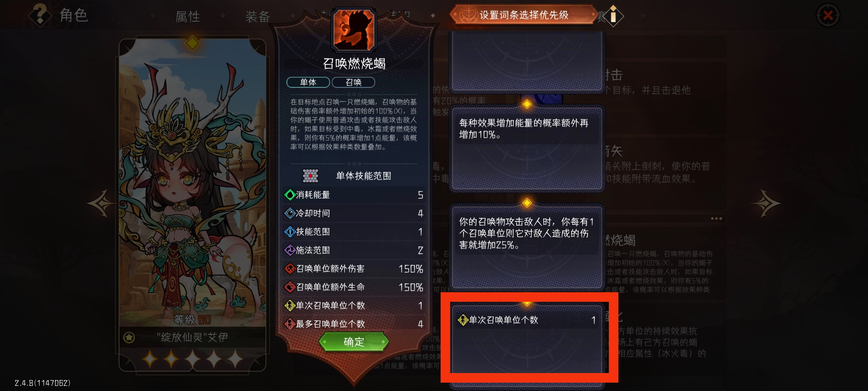Click the question mark help icon
The height and width of the screenshot is (391, 868).
tap(40, 15)
